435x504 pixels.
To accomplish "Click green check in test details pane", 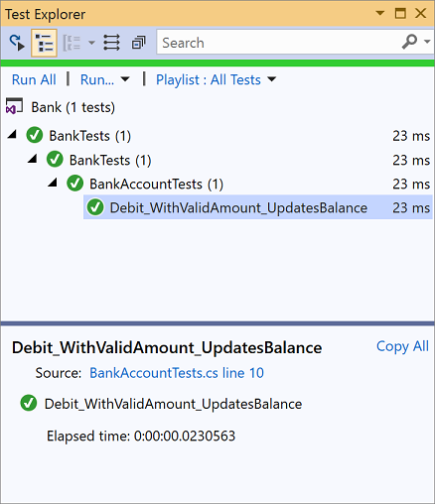I will click(29, 403).
